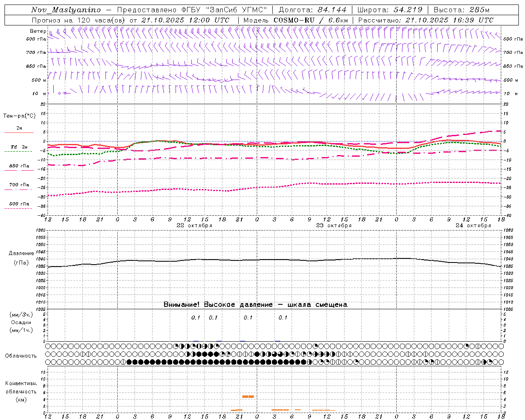Click the 22 октября date label
525x420 pixels.
click(x=194, y=226)
